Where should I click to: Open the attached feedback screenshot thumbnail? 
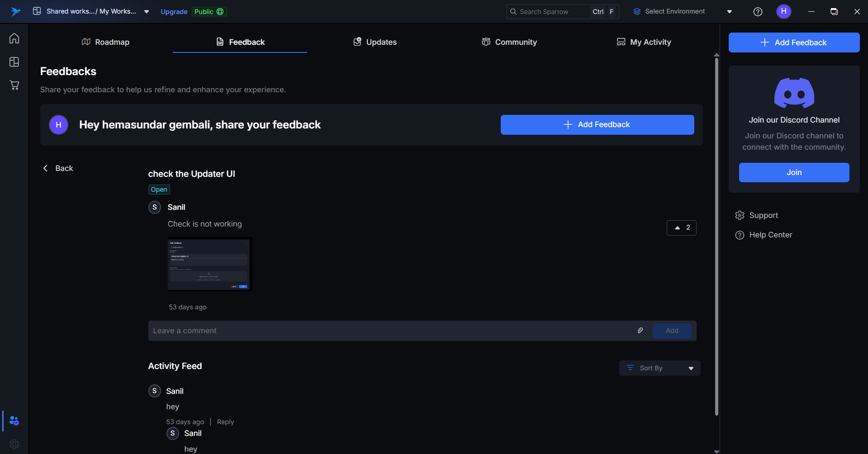[x=209, y=264]
